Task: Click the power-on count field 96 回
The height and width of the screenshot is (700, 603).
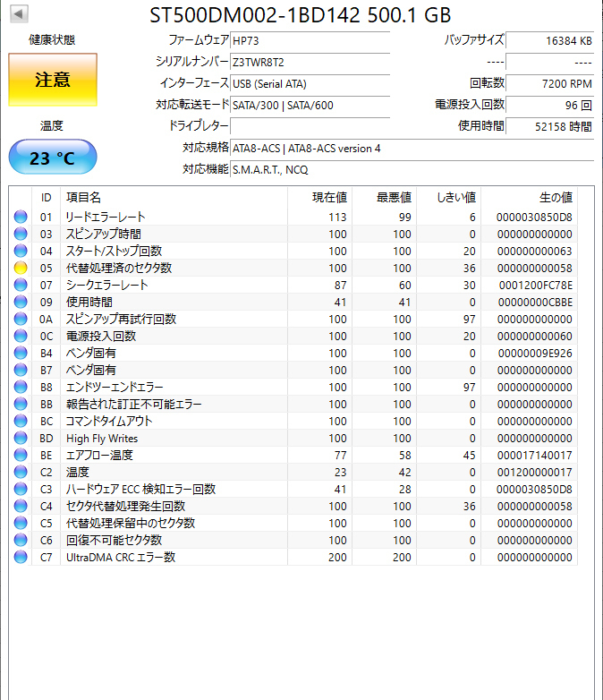Action: click(x=550, y=105)
